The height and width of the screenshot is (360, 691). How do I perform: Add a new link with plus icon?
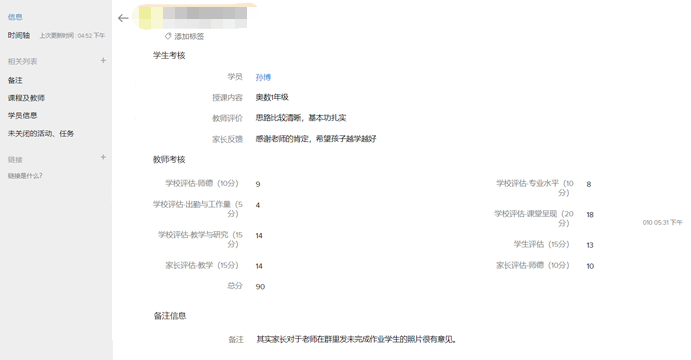click(103, 157)
